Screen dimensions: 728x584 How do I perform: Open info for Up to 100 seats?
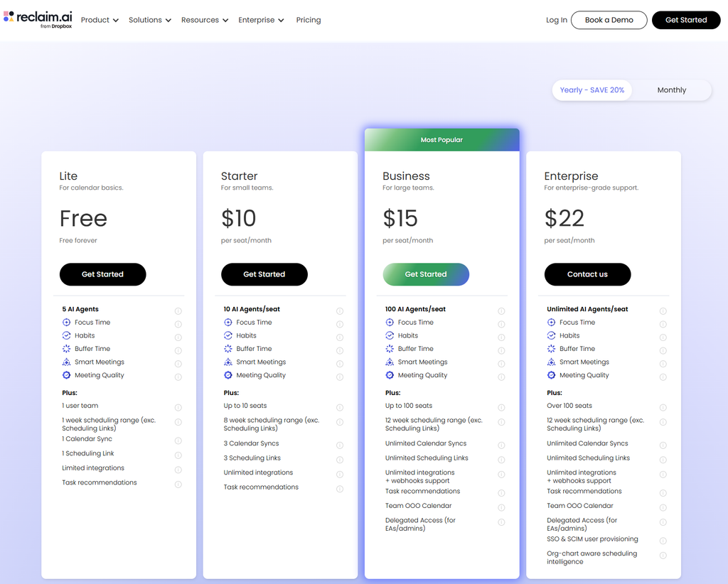pos(501,407)
